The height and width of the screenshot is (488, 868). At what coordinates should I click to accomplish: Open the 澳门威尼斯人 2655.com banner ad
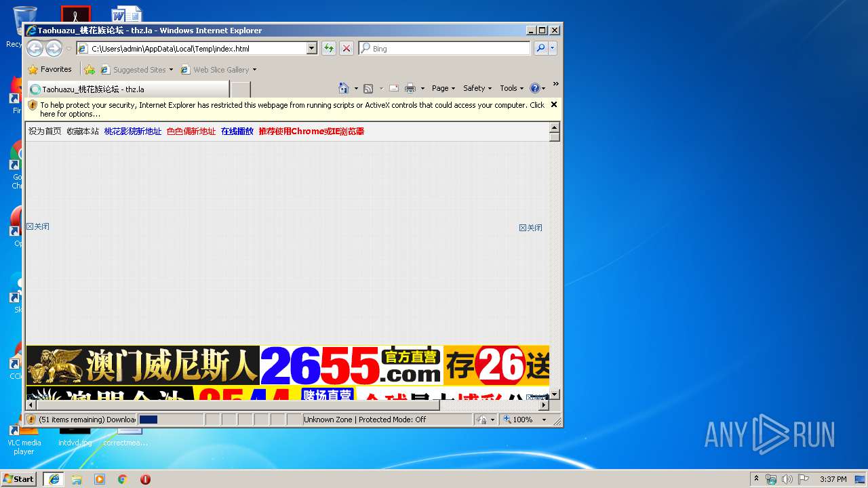tap(288, 365)
